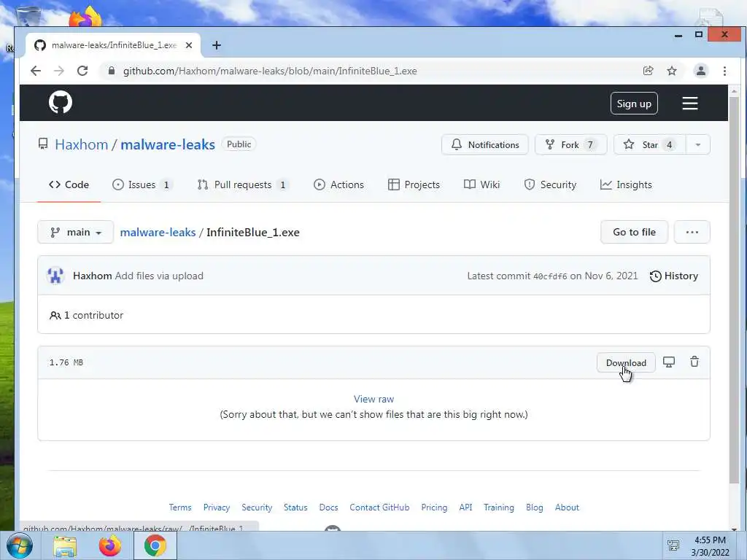
Task: View commit History
Action: coord(674,276)
